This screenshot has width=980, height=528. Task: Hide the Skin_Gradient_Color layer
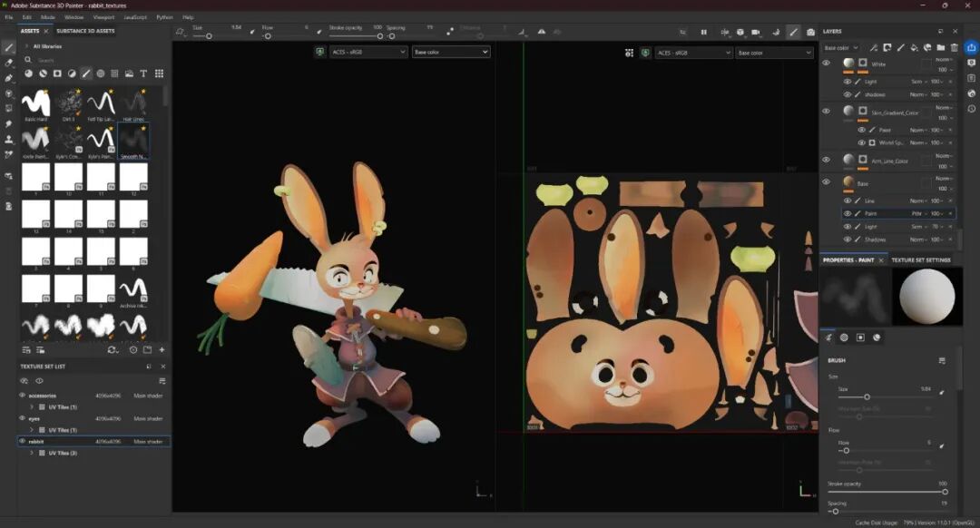click(x=827, y=112)
